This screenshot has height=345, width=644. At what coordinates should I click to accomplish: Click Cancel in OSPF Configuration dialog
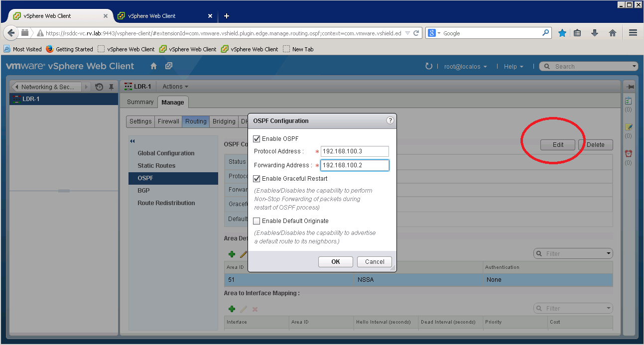375,262
